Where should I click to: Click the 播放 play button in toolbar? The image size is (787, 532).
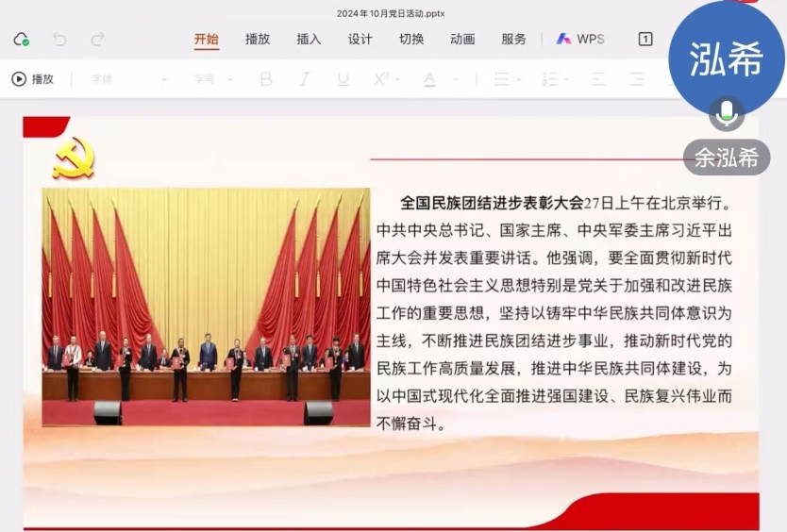pos(33,79)
